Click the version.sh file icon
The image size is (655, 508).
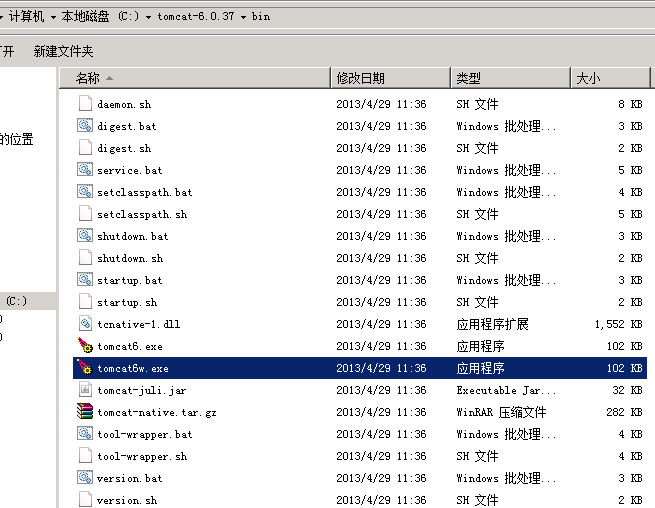(x=85, y=500)
